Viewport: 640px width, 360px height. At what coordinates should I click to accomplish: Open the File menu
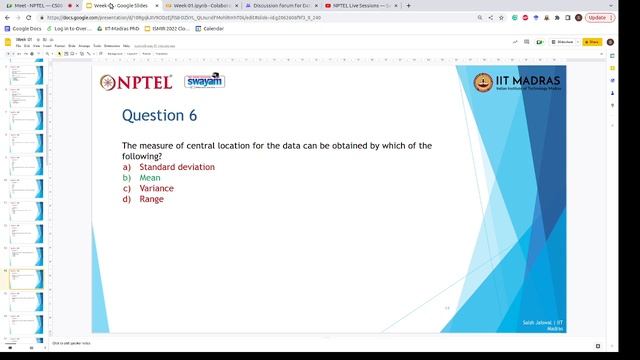(18, 46)
